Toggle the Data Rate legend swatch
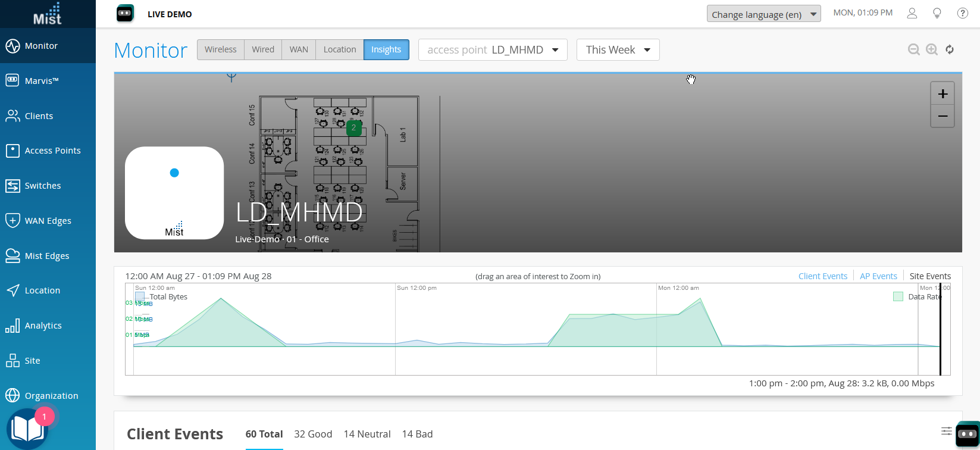This screenshot has height=450, width=980. (x=898, y=296)
